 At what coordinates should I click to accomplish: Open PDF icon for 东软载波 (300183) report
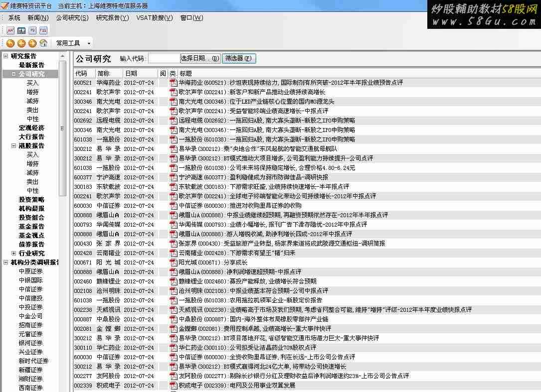click(x=173, y=187)
